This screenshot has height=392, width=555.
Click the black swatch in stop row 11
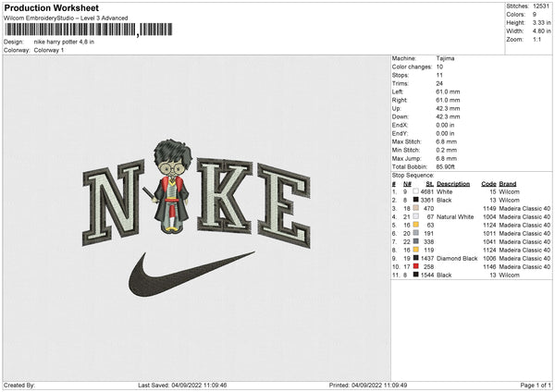click(416, 275)
